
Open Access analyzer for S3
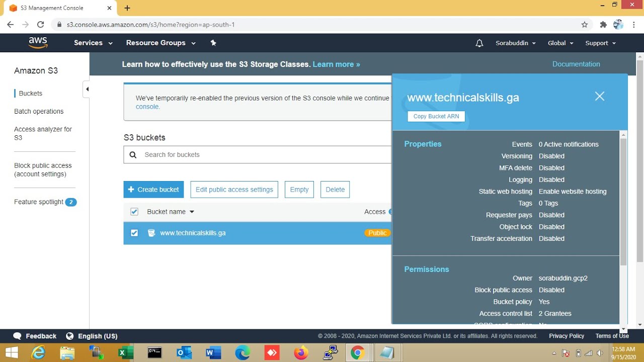pos(43,133)
